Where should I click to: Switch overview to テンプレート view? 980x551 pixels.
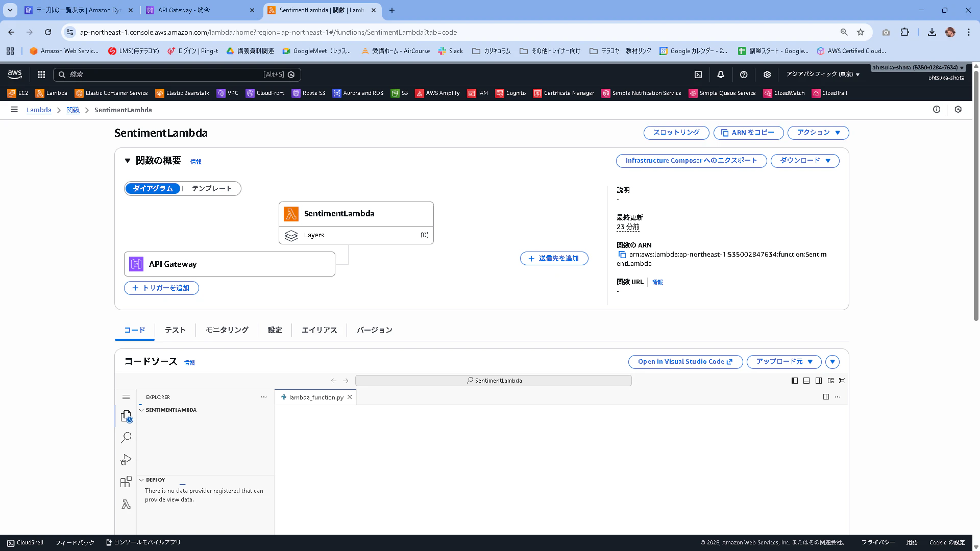[x=212, y=189]
